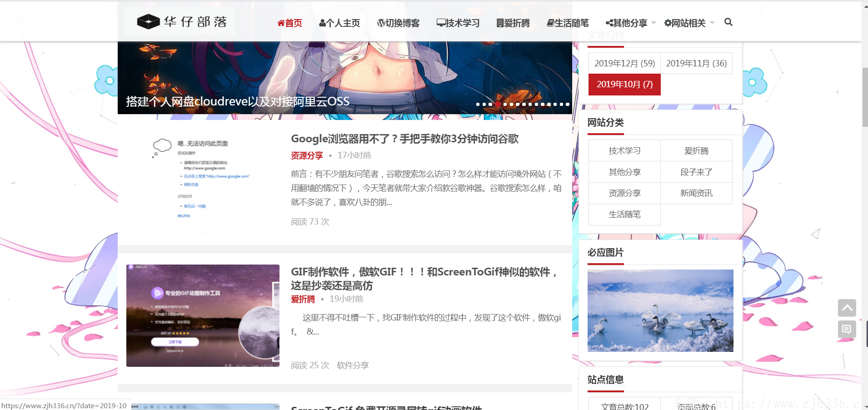
Task: Open 爱折腾 navigation item
Action: 513,23
